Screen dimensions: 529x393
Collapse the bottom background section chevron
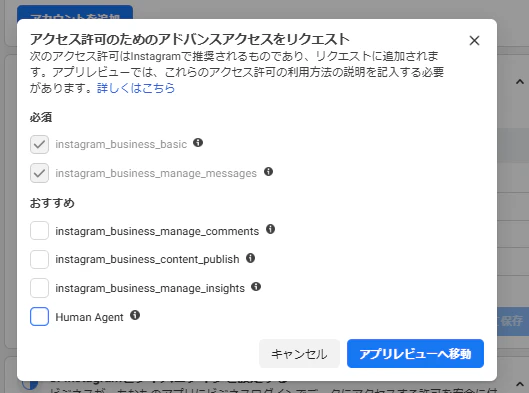(520, 384)
